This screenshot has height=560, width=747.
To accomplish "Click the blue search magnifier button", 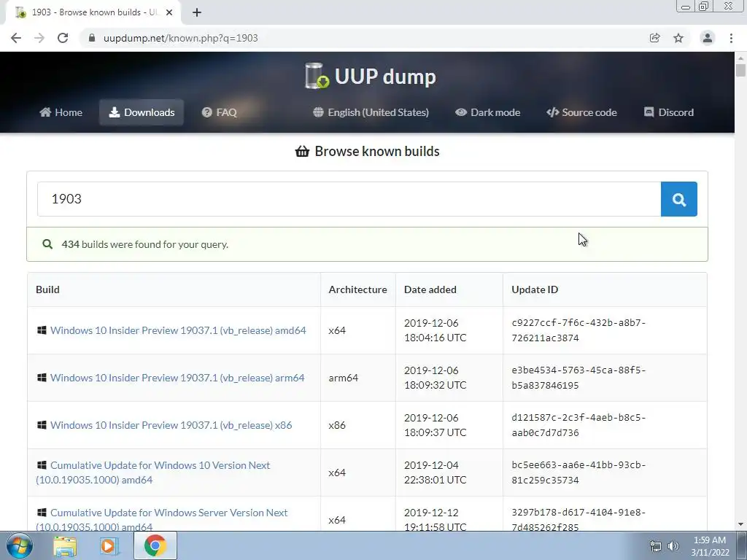I will (x=679, y=199).
